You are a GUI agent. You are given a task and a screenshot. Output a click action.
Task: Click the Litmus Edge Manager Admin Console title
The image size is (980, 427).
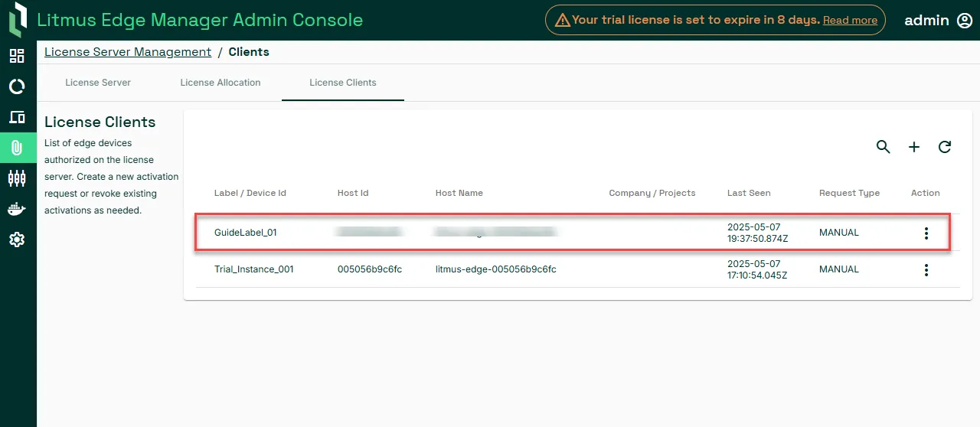coord(200,20)
